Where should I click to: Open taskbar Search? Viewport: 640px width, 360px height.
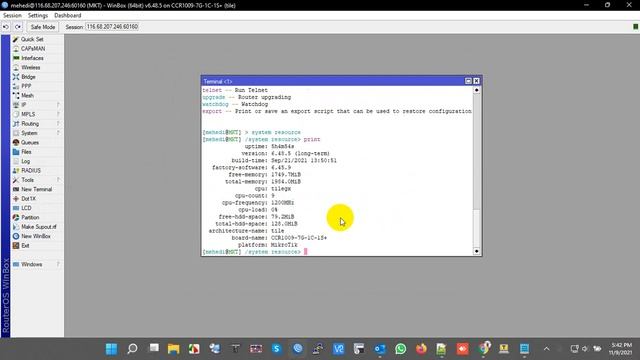pos(132,349)
